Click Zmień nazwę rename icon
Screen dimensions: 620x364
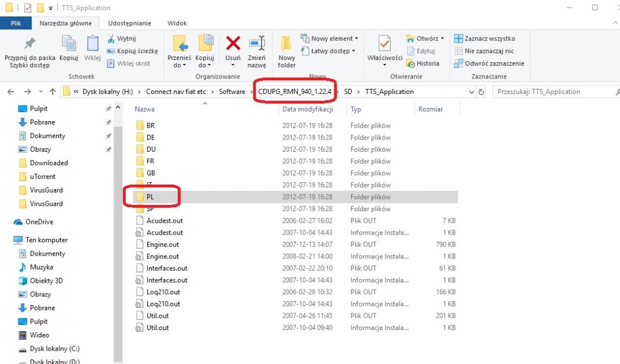257,43
